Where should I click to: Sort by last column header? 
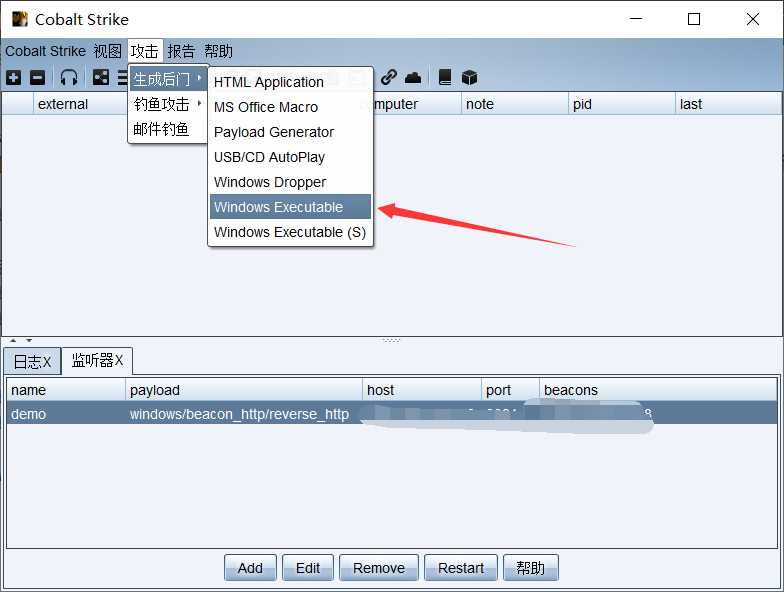[728, 104]
